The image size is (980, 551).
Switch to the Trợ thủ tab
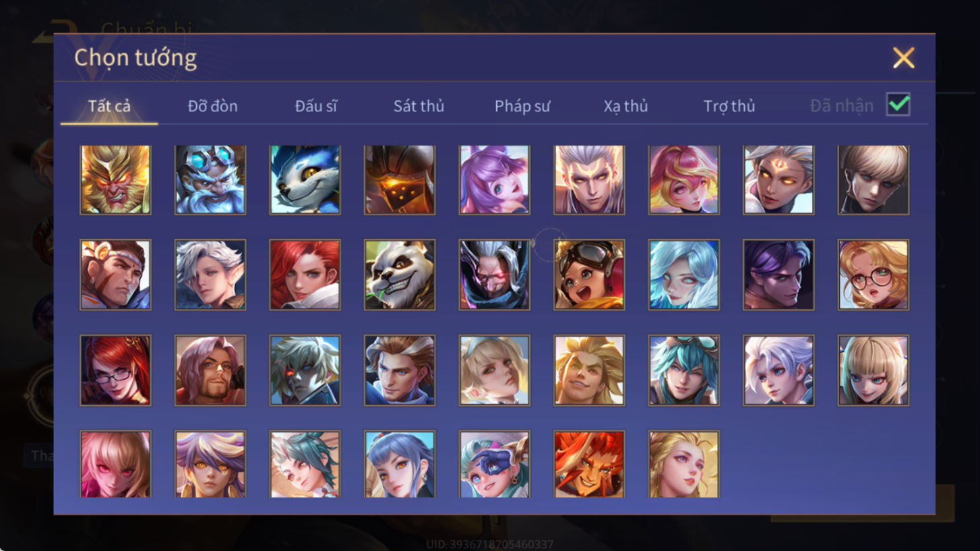click(729, 106)
